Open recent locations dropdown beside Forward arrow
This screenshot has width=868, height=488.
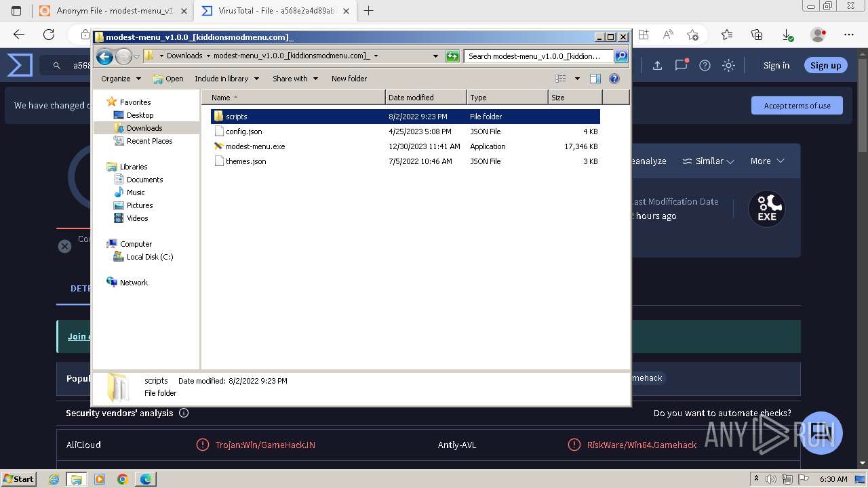[136, 57]
